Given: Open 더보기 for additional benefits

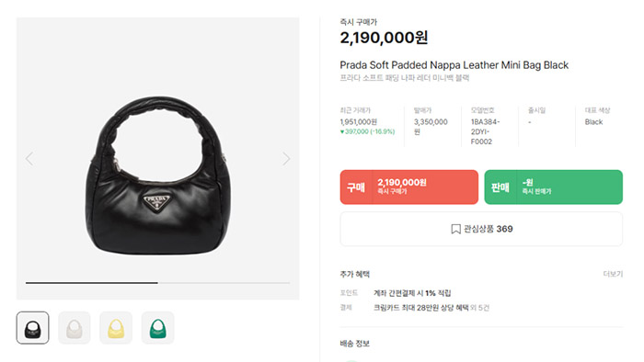Looking at the screenshot, I should (613, 274).
